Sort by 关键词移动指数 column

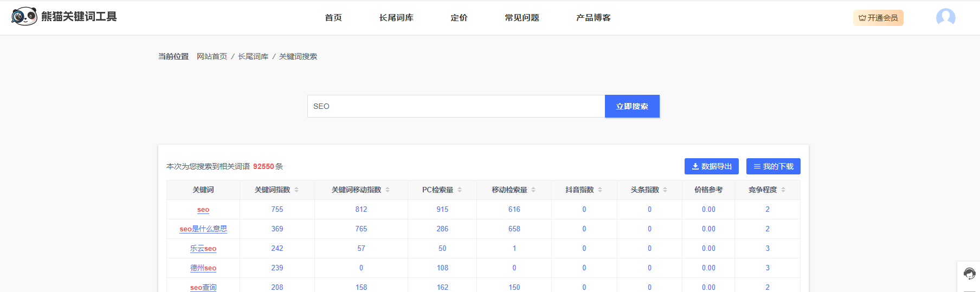coord(388,190)
